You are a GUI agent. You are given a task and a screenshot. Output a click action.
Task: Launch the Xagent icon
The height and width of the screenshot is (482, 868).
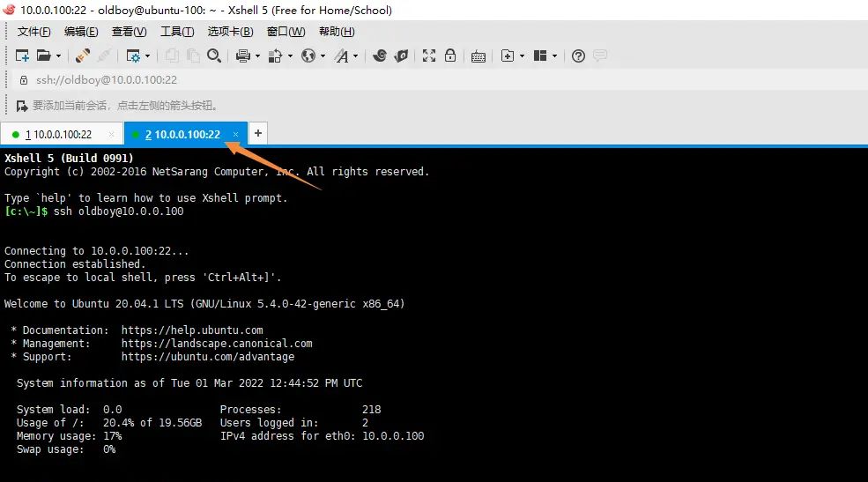click(401, 56)
